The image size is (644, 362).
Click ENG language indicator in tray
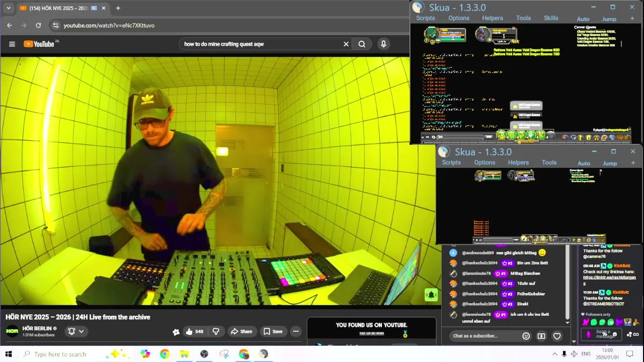point(586,354)
